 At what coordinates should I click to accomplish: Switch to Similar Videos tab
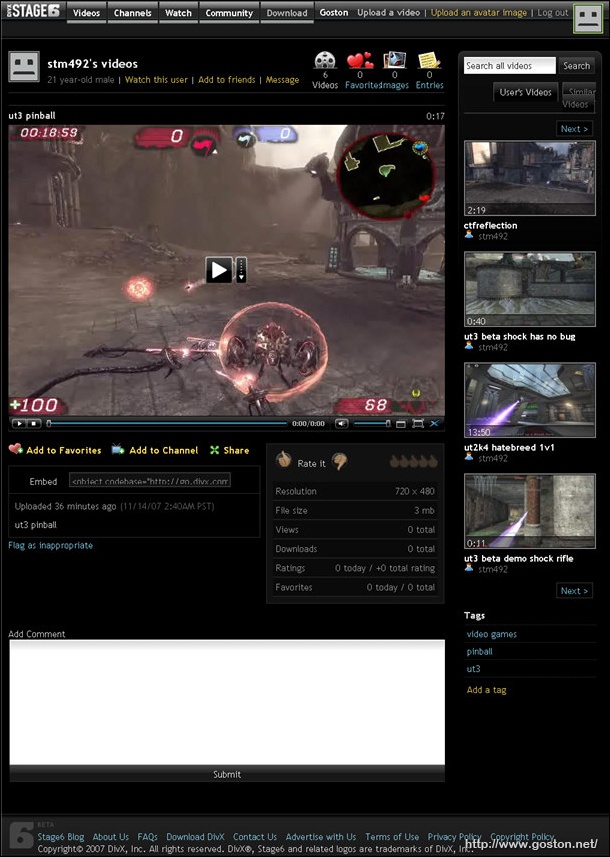(x=578, y=98)
